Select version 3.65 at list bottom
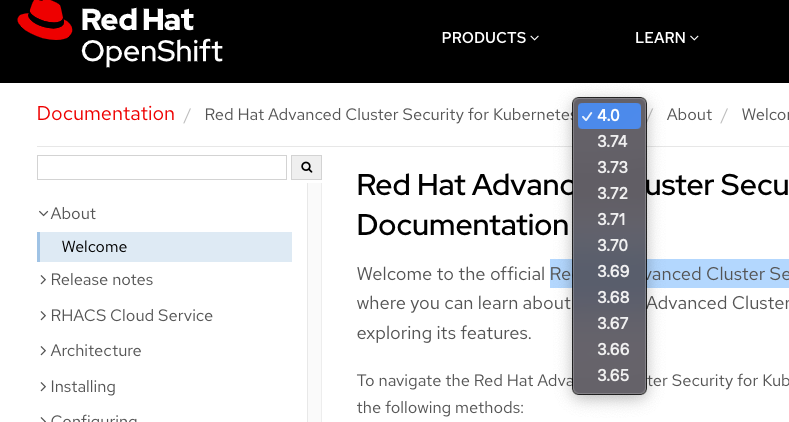789x422 pixels. pyautogui.click(x=612, y=375)
